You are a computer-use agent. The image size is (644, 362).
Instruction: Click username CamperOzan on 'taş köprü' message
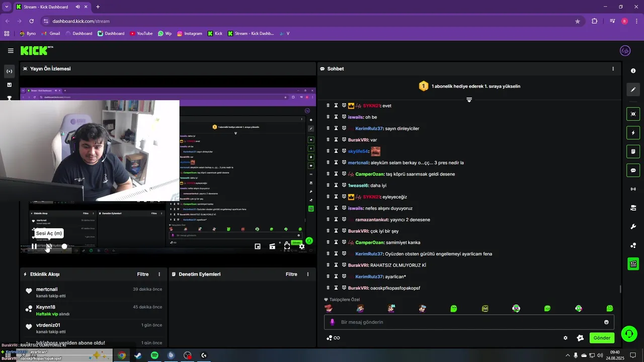(369, 174)
